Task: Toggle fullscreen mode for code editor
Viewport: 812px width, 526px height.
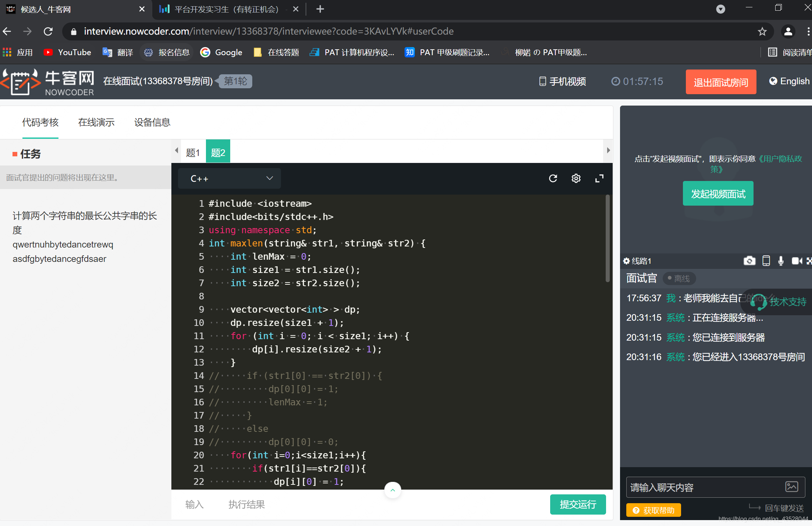Action: (x=599, y=179)
